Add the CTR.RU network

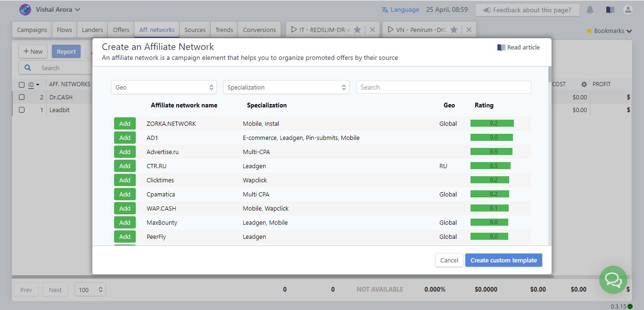pos(125,166)
